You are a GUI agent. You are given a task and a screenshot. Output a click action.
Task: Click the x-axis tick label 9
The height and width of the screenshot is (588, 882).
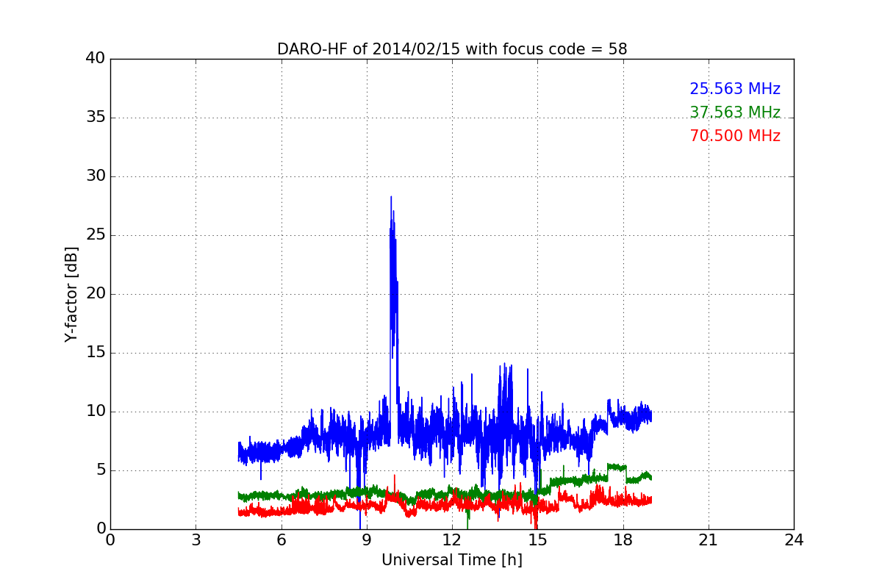coord(367,540)
